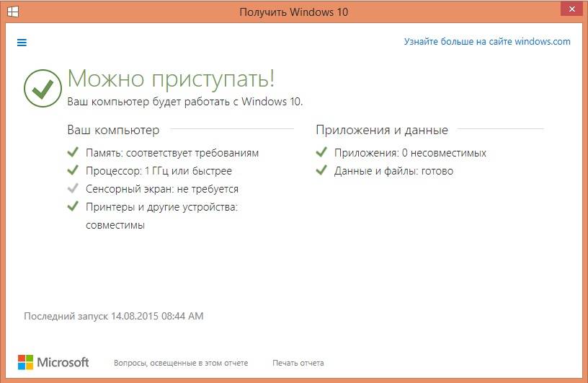Click the checkmark next to Принтеры и другие устройства
The height and width of the screenshot is (383, 588).
(73, 206)
